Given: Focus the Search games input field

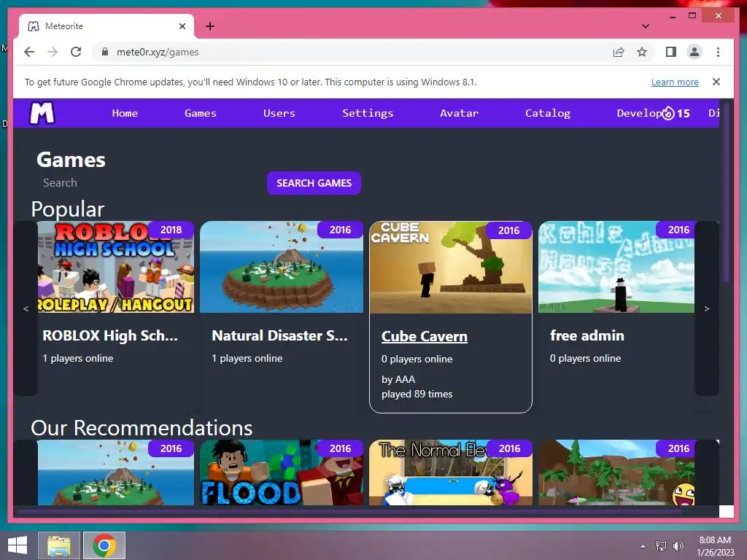Looking at the screenshot, I should tap(150, 183).
